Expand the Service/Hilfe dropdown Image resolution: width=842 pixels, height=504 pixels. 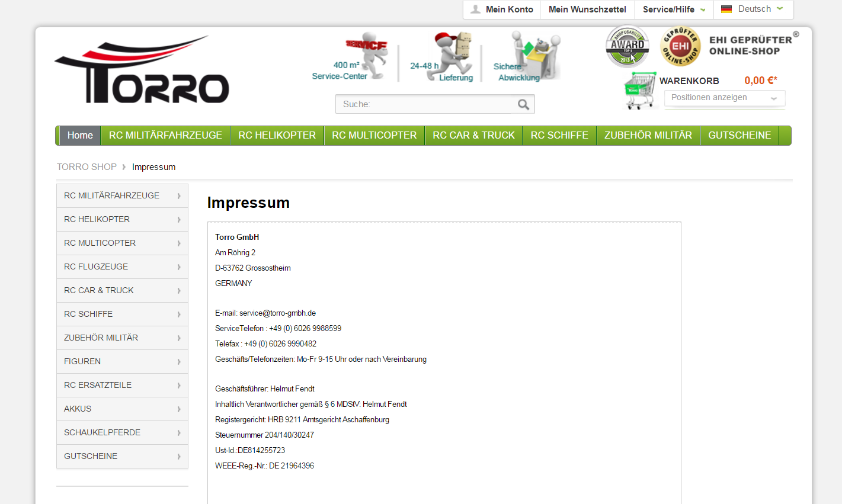[x=674, y=9]
